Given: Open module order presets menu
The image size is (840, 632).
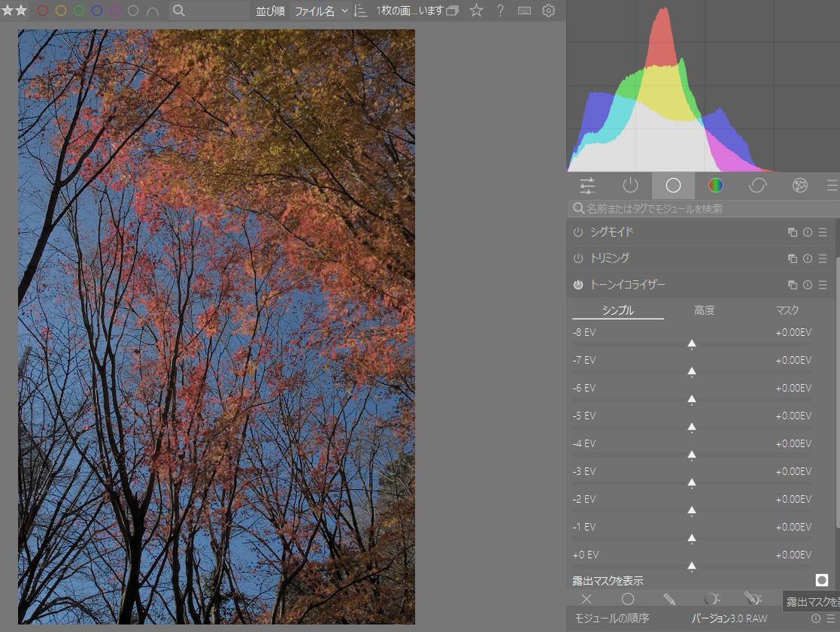Looking at the screenshot, I should (831, 618).
